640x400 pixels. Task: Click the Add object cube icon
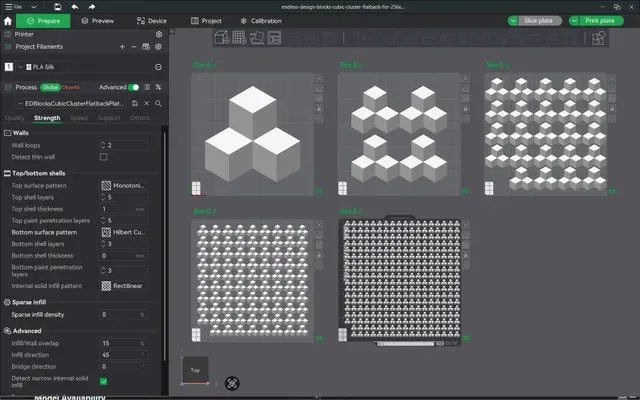click(x=222, y=38)
